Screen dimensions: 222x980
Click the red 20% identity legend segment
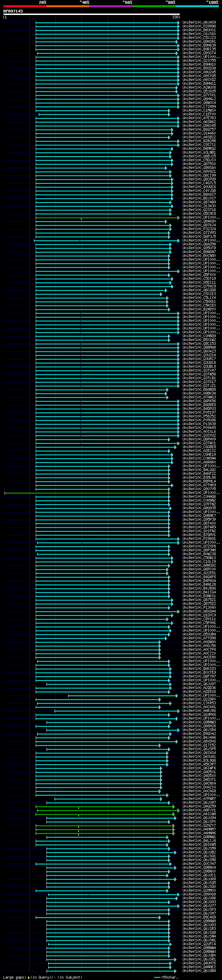25,6
